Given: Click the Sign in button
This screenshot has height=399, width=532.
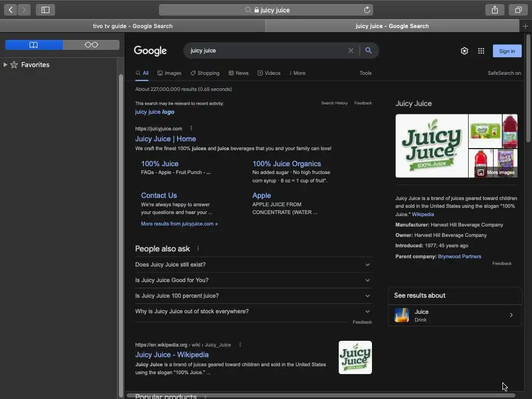Looking at the screenshot, I should point(507,51).
